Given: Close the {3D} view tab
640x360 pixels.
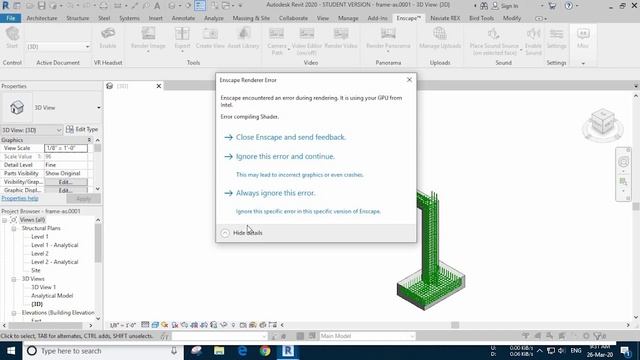Looking at the screenshot, I should 159,86.
